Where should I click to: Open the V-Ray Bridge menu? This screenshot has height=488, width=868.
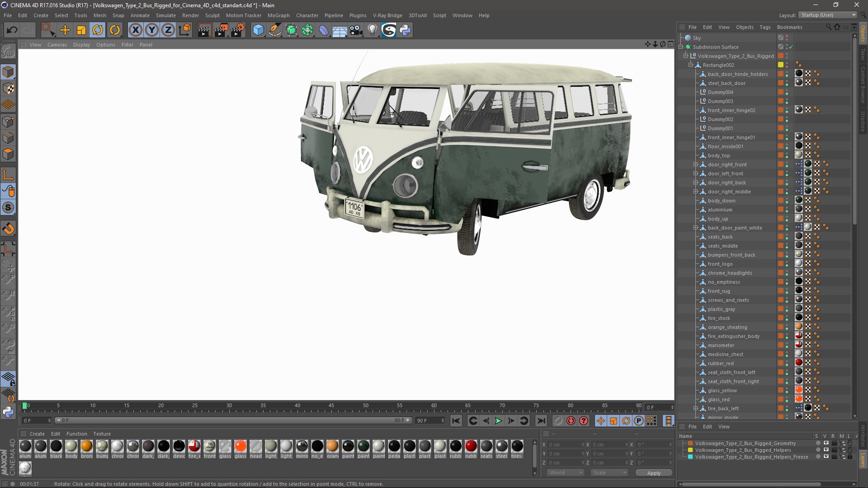[x=387, y=15]
